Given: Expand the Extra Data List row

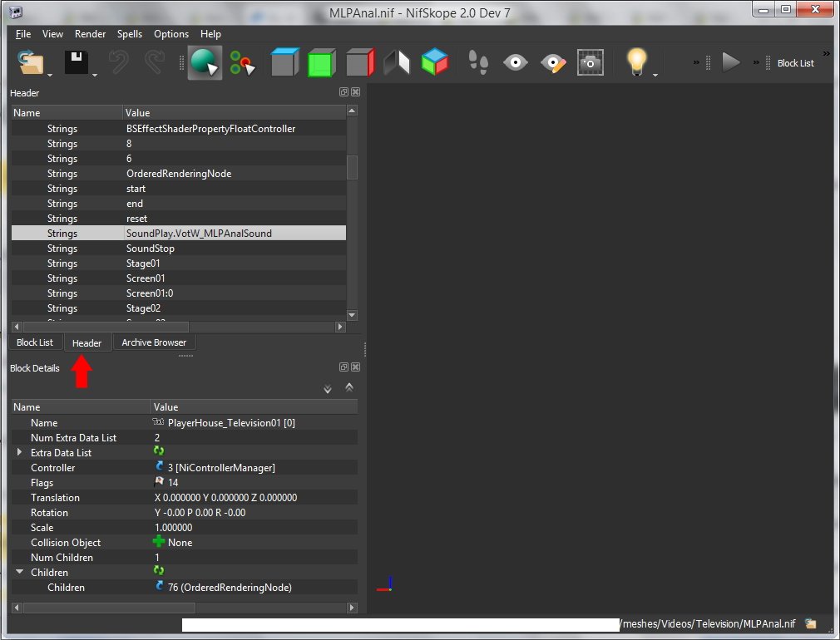Looking at the screenshot, I should point(20,453).
